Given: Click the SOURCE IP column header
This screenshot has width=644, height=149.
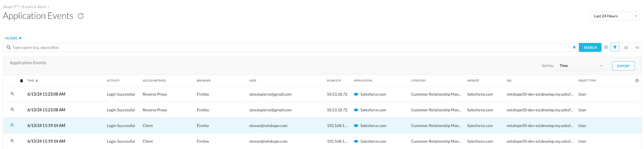Looking at the screenshot, I should (334, 81).
